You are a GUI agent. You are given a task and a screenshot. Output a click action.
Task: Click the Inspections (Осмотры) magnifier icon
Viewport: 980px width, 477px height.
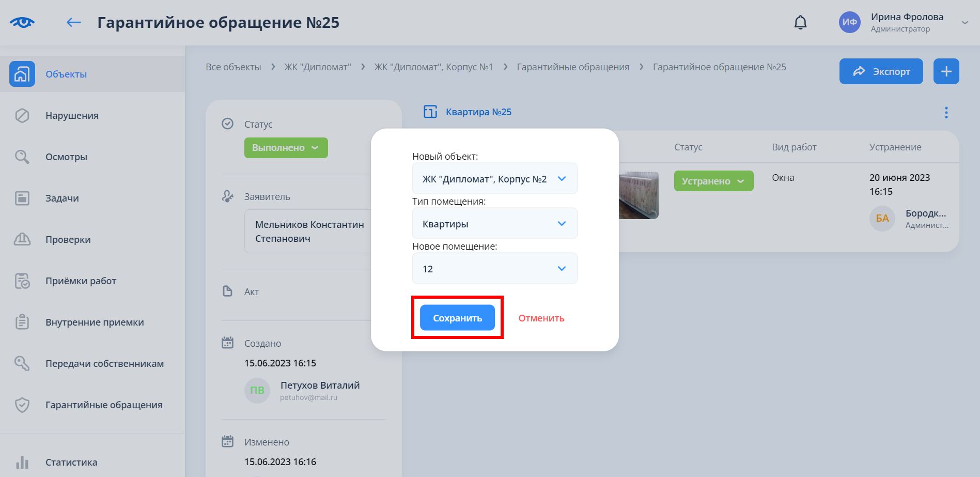tap(22, 157)
